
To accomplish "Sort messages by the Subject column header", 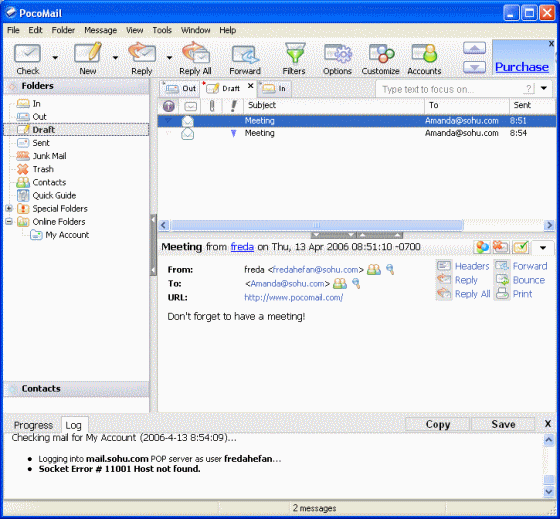I will [334, 106].
